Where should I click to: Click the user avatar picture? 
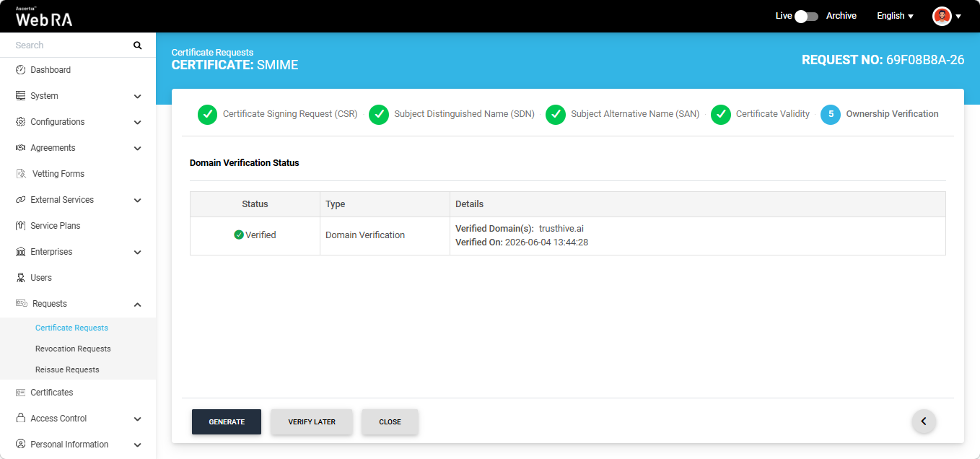click(x=942, y=16)
